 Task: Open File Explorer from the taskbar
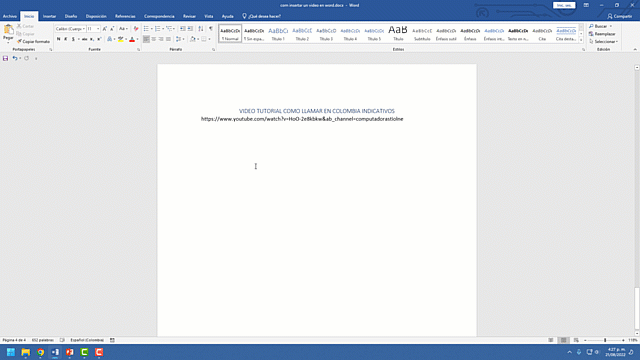pyautogui.click(x=26, y=352)
